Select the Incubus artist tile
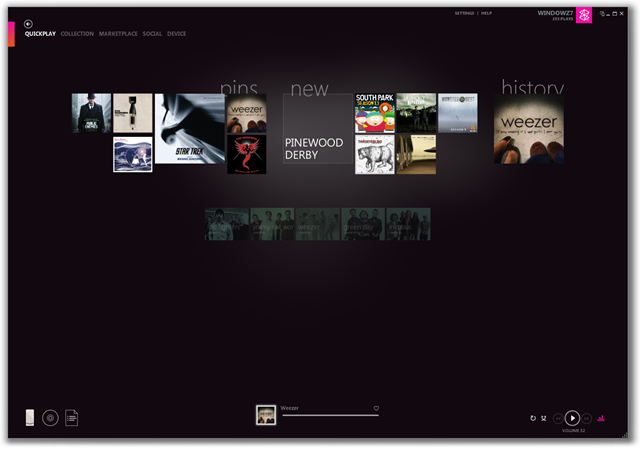This screenshot has width=640, height=449. pyautogui.click(x=408, y=224)
